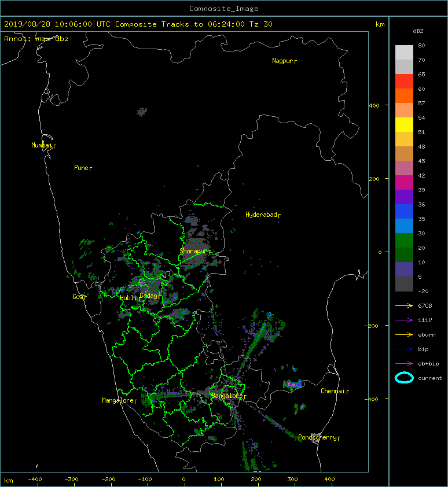This screenshot has width=448, height=487.
Task: Click the magenta 39 dBZ color swatch
Action: (x=404, y=183)
